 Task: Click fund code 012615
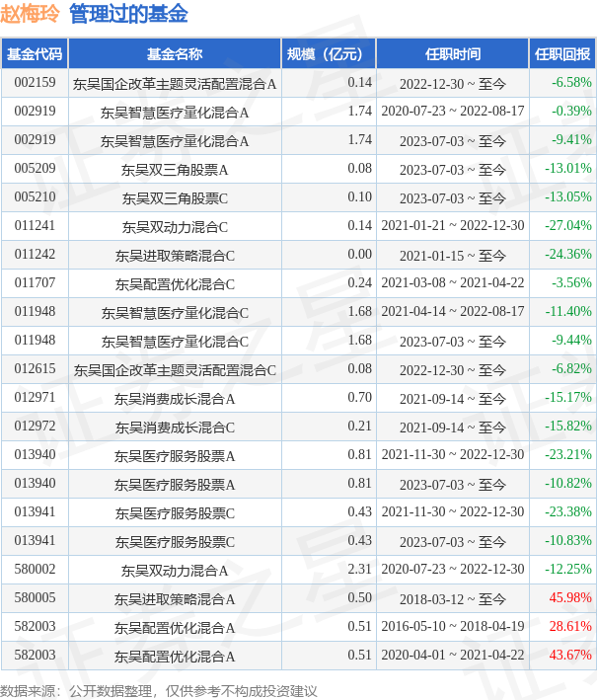[35, 368]
